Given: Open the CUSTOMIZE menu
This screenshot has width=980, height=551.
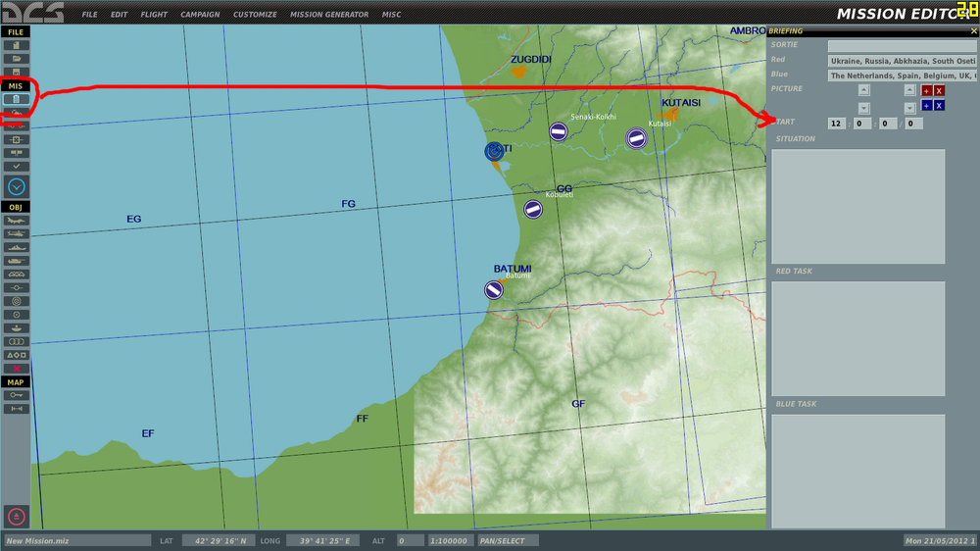Looking at the screenshot, I should pyautogui.click(x=255, y=15).
